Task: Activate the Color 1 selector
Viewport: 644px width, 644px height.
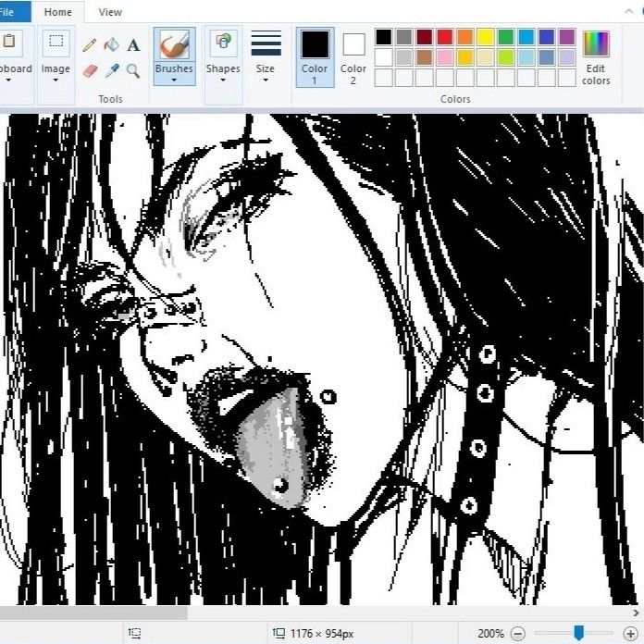Action: coord(315,56)
